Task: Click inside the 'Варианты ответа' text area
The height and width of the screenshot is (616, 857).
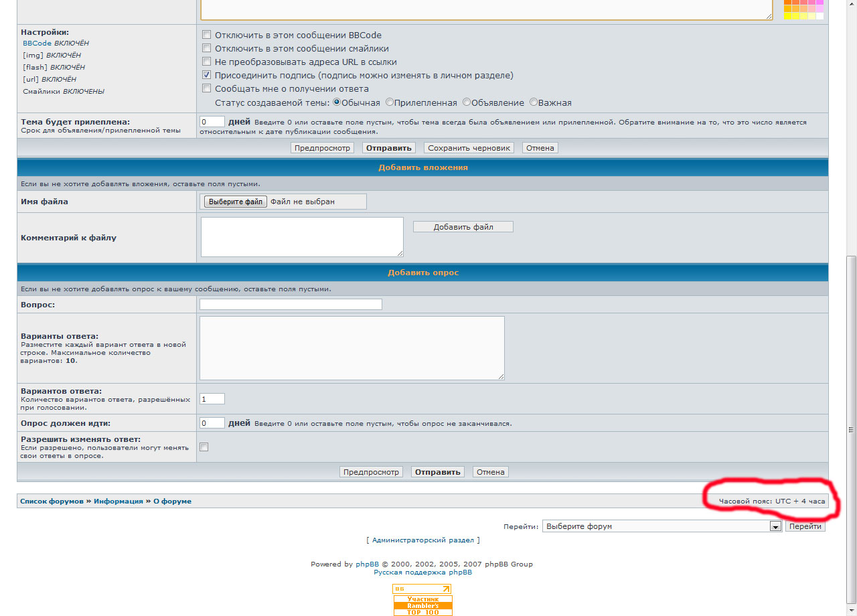Action: (x=352, y=348)
